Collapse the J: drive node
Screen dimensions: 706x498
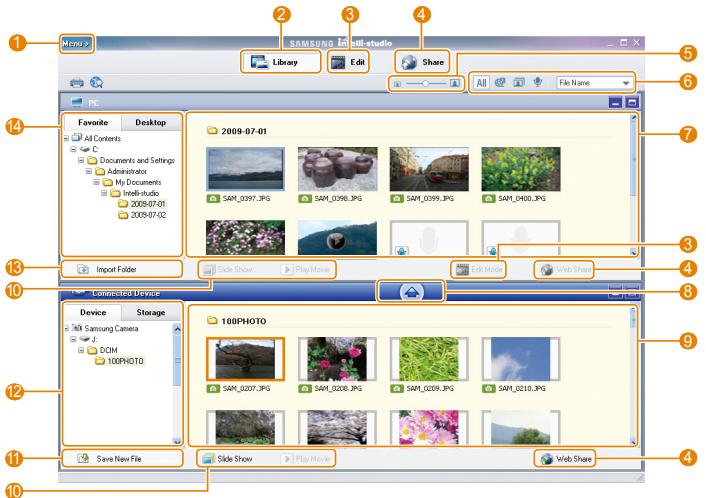click(x=73, y=339)
